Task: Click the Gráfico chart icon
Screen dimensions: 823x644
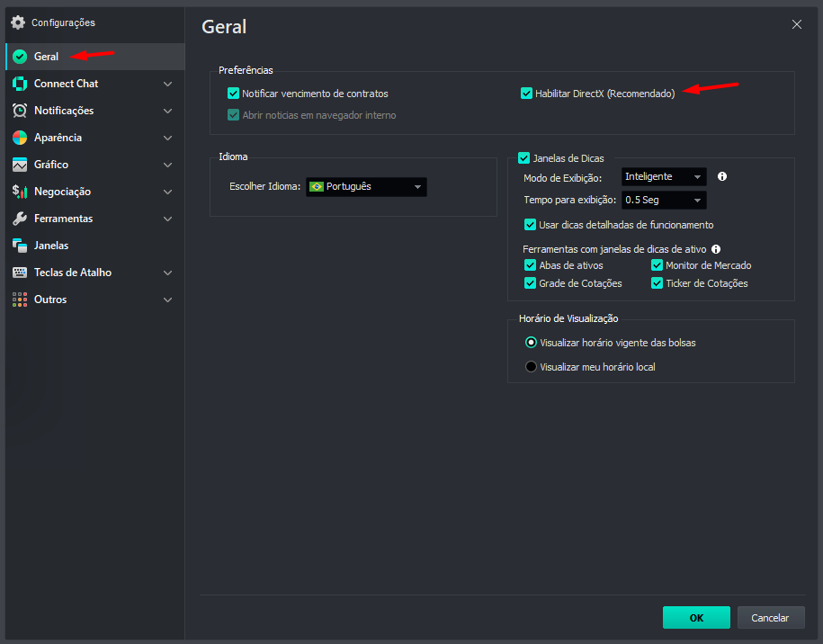Action: pyautogui.click(x=20, y=165)
